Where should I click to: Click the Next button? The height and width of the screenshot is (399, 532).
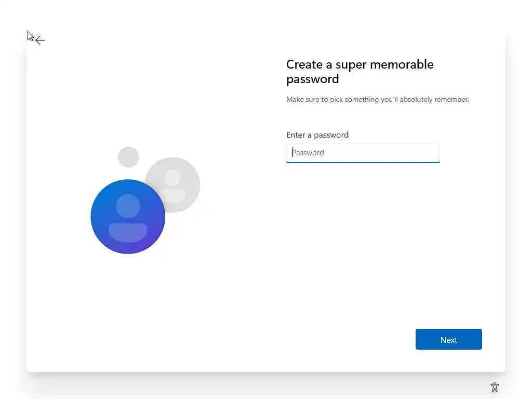click(448, 339)
